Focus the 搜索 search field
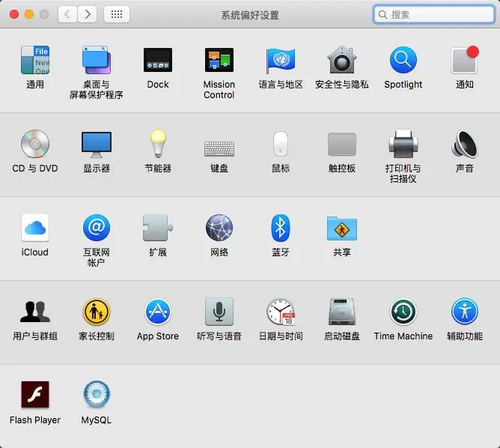500x448 pixels. click(x=433, y=14)
